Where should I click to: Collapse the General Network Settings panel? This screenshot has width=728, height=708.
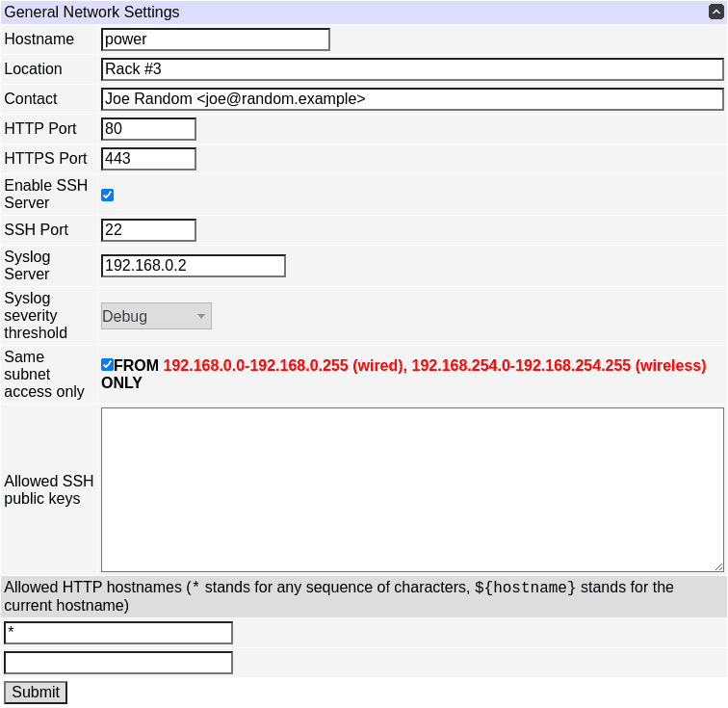[715, 13]
